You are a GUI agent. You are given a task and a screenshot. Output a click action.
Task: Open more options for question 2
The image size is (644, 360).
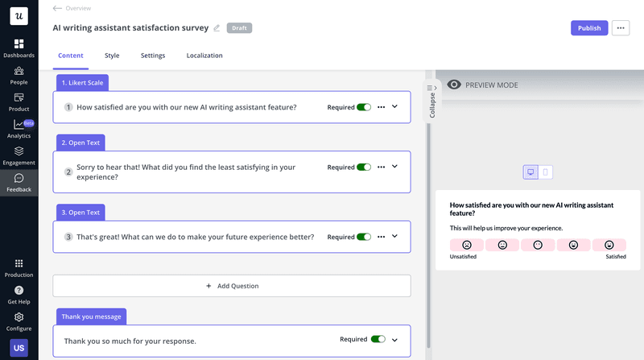coord(381,167)
